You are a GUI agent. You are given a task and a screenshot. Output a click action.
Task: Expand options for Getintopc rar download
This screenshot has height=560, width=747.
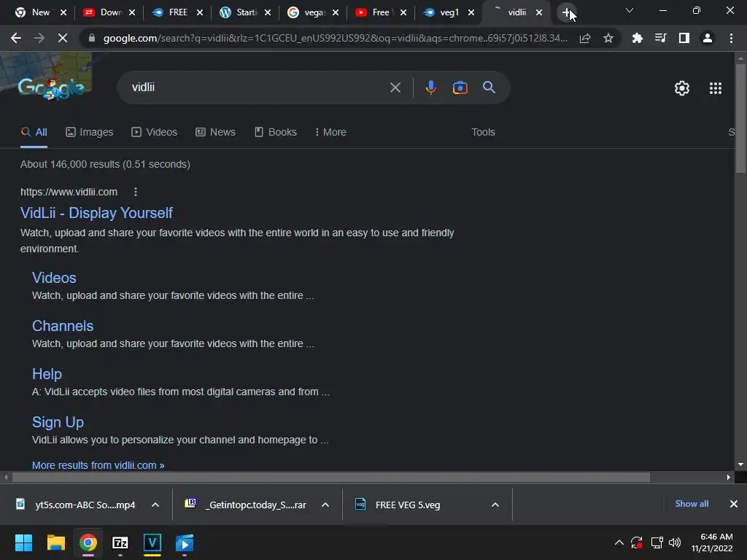click(325, 505)
